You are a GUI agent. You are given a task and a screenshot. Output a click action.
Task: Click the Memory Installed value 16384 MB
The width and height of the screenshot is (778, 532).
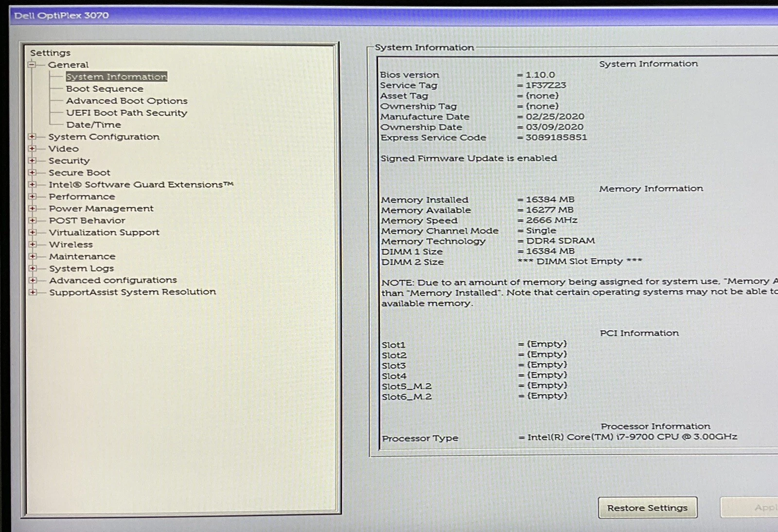point(550,199)
